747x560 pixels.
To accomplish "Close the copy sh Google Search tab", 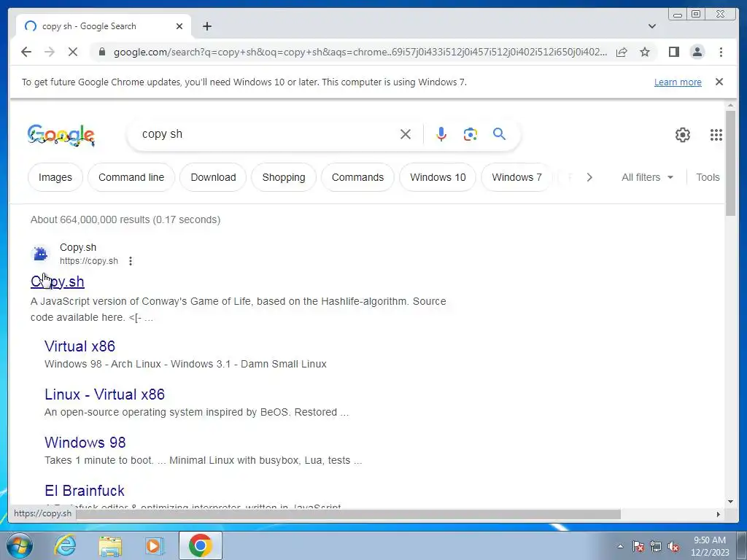I will click(179, 26).
